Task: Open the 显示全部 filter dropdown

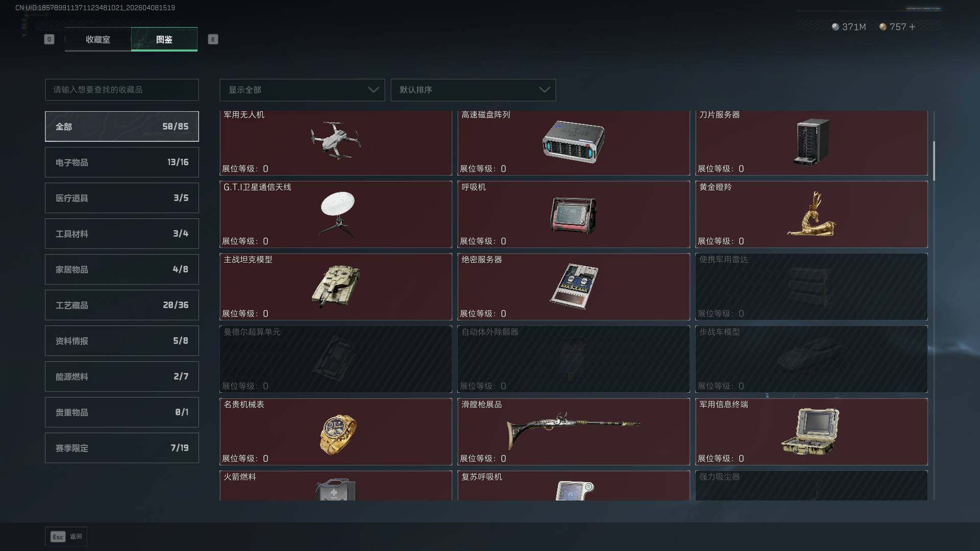Action: pyautogui.click(x=302, y=90)
